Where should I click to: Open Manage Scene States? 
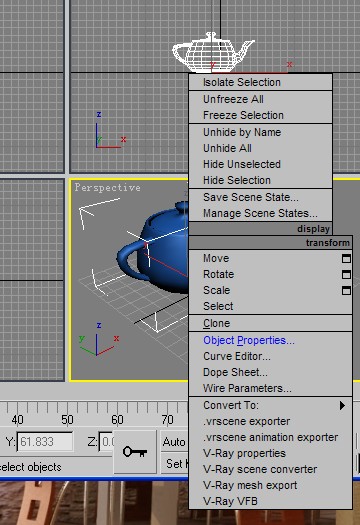click(x=261, y=213)
